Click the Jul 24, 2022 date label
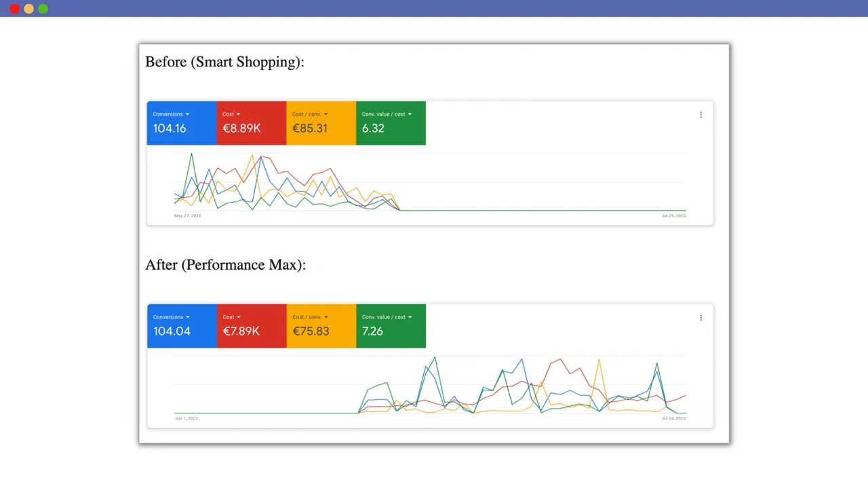 tap(673, 418)
